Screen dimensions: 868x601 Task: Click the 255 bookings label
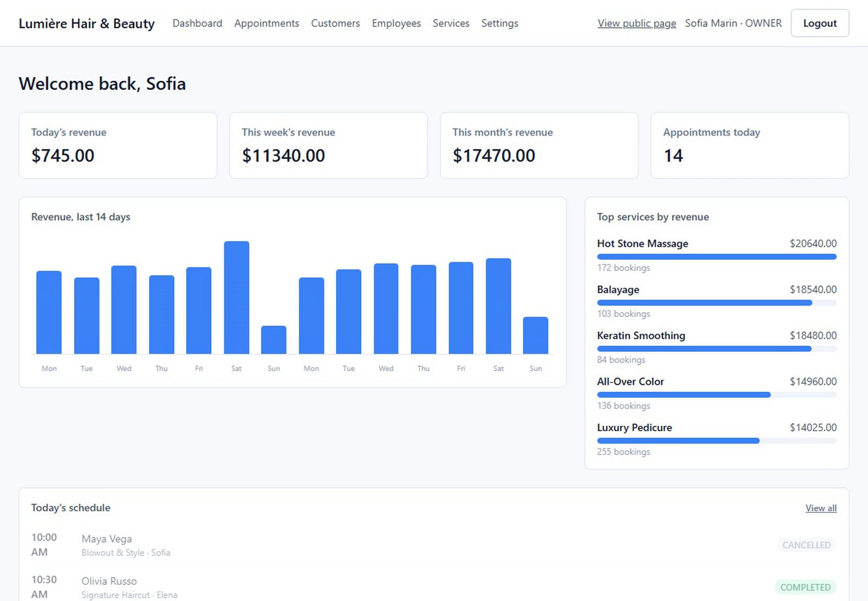point(624,452)
